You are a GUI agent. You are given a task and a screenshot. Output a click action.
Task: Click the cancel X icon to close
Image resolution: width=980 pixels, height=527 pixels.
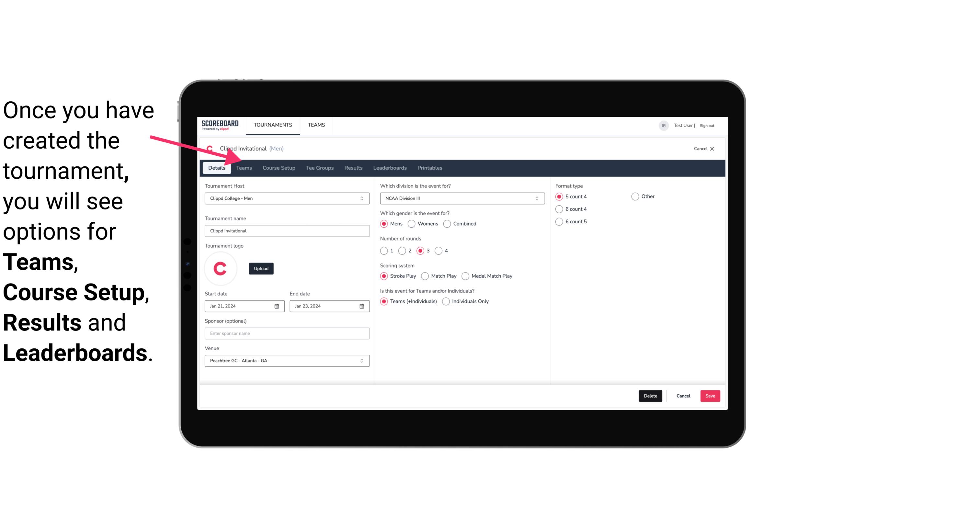point(712,148)
